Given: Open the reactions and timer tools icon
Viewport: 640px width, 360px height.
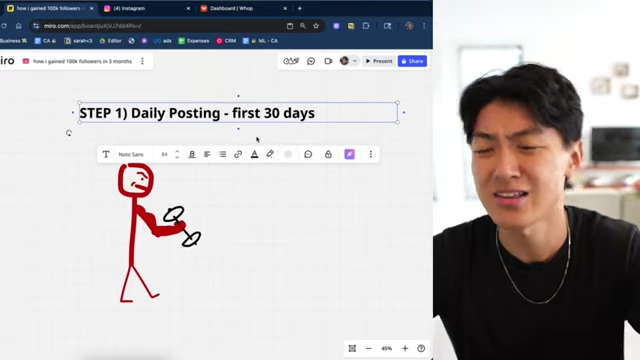Looking at the screenshot, I should tap(291, 61).
